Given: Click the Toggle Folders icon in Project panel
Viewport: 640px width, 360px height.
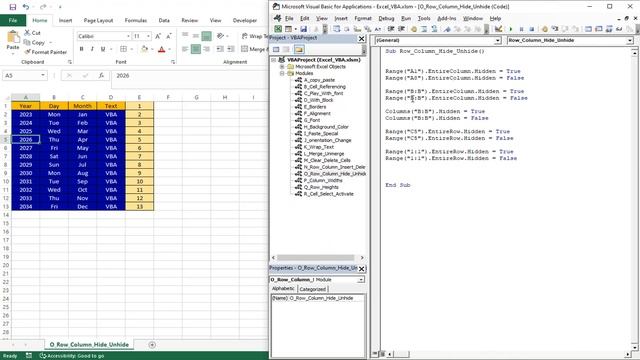Looking at the screenshot, I should (299, 49).
